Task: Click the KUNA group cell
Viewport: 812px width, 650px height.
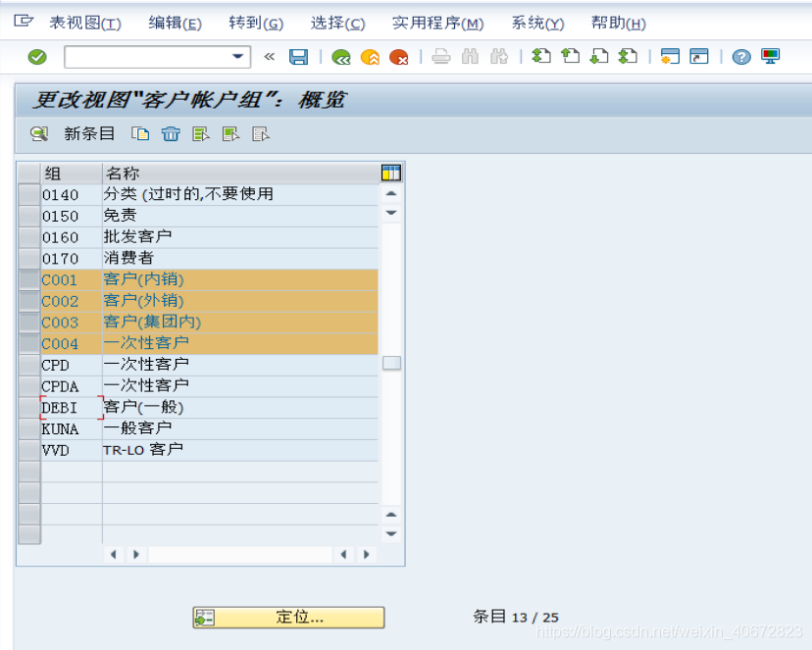Action: point(72,428)
